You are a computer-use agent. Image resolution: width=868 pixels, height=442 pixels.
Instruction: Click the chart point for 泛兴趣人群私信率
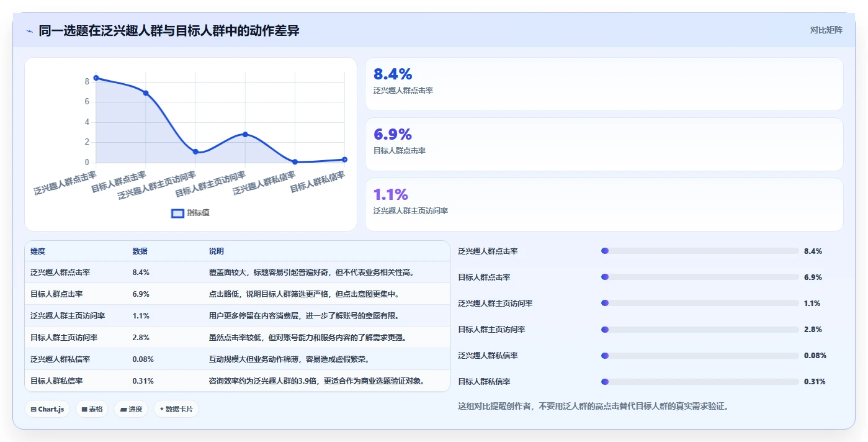pyautogui.click(x=295, y=162)
